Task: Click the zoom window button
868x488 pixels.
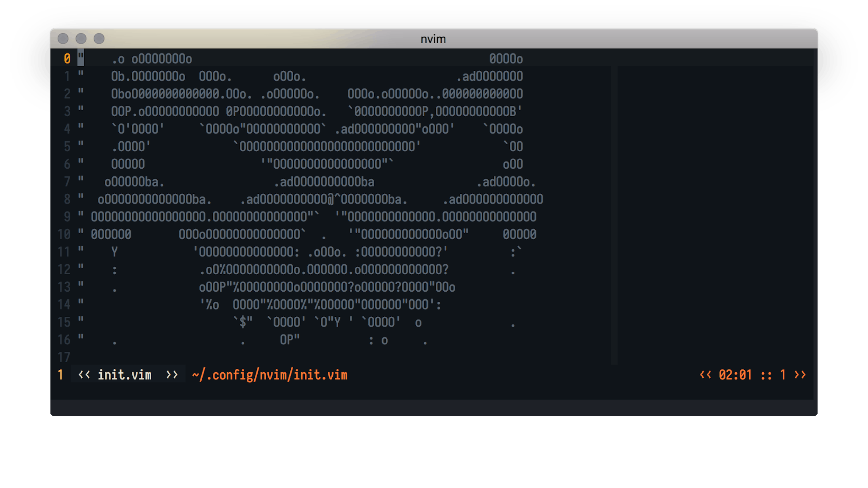Action: tap(99, 39)
